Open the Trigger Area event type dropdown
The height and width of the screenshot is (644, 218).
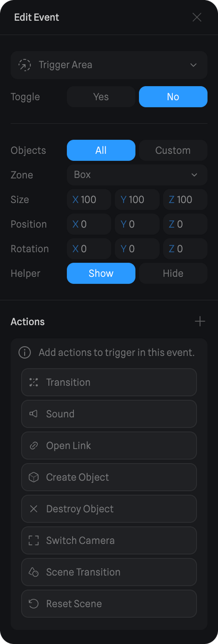pyautogui.click(x=109, y=65)
